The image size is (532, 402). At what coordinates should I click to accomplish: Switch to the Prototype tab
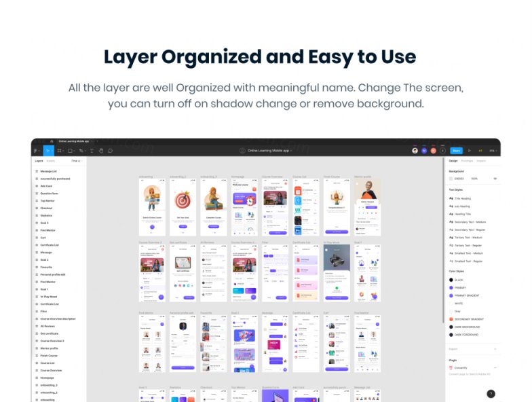coord(467,161)
